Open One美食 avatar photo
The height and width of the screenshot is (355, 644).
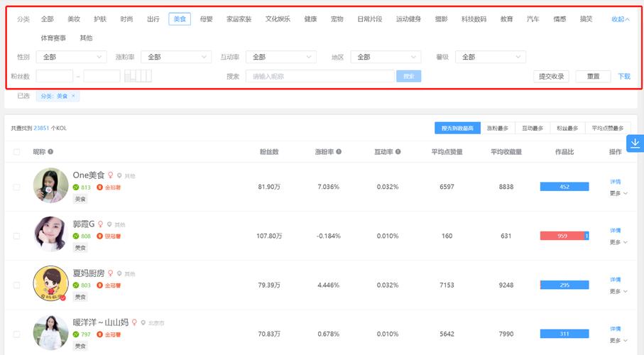pos(50,185)
